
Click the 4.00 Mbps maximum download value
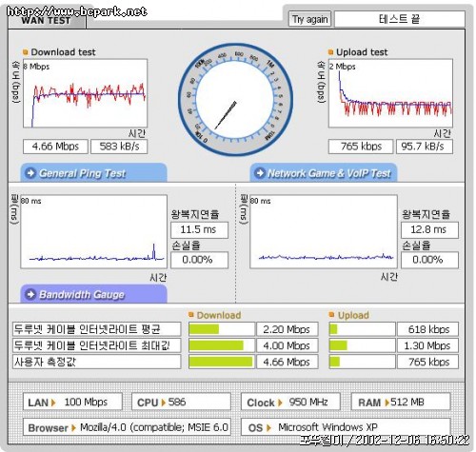click(x=287, y=345)
